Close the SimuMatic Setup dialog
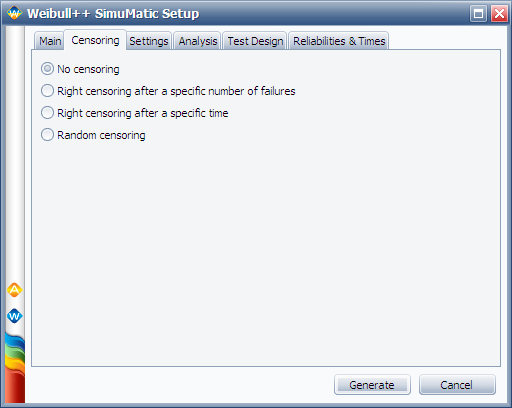Image resolution: width=512 pixels, height=408 pixels. [499, 14]
